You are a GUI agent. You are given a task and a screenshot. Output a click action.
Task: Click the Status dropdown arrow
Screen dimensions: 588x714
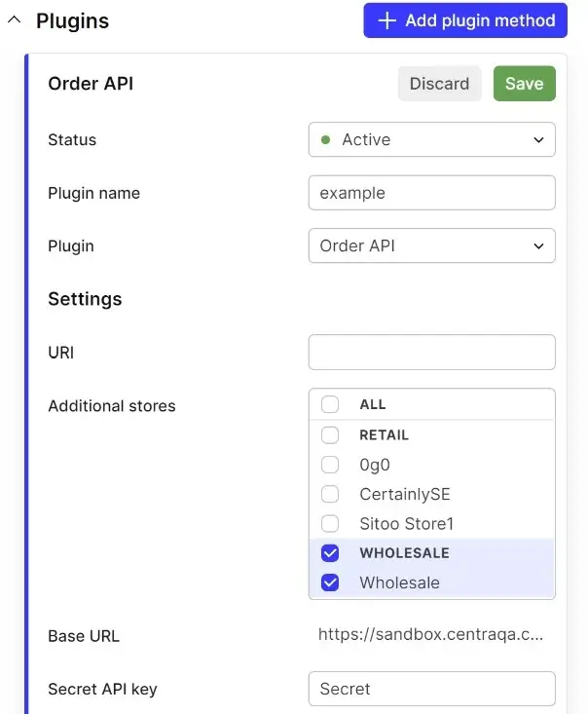coord(539,140)
